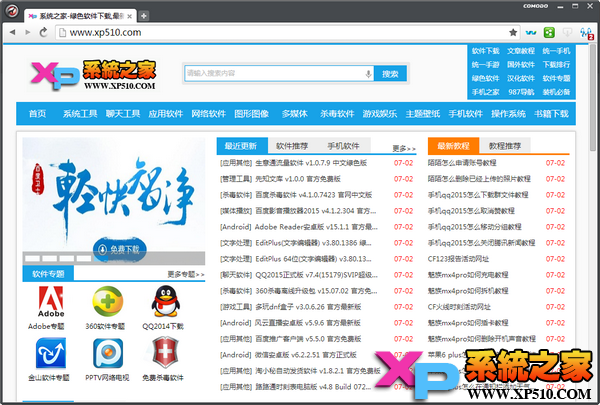
Task: Open the 图形图像 navigation item
Action: point(251,114)
